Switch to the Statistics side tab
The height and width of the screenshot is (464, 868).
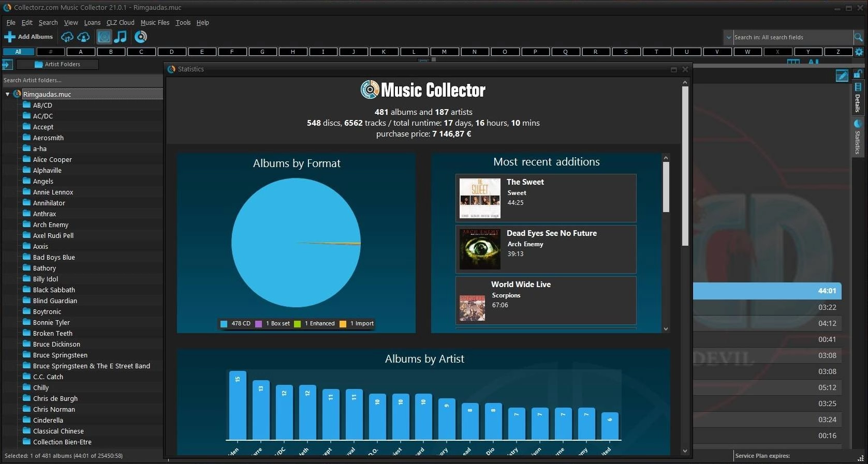[858, 137]
